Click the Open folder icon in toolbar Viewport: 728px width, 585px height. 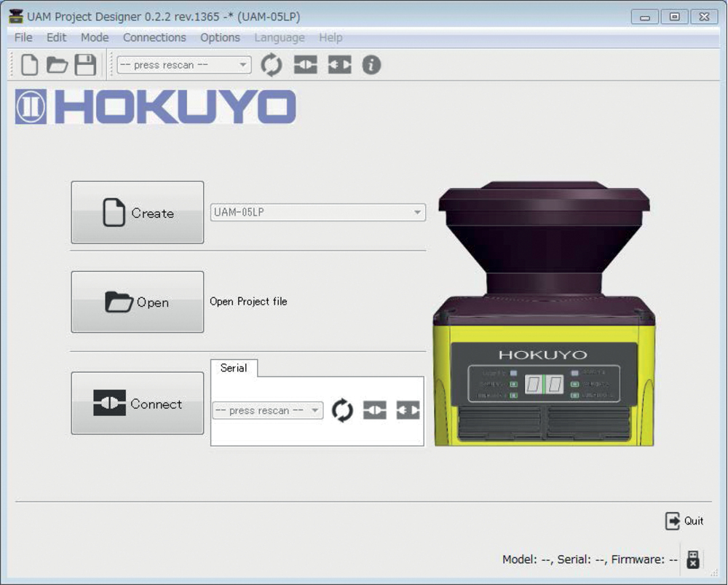(57, 65)
